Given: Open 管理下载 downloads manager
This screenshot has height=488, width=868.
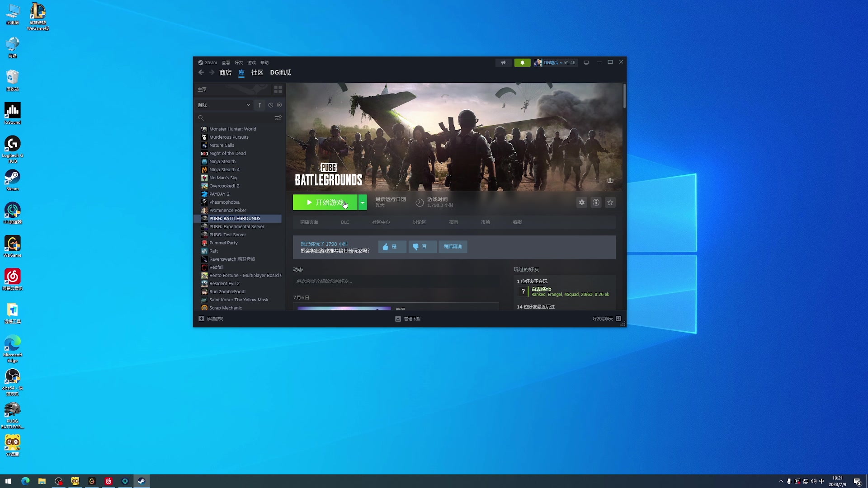Looking at the screenshot, I should 408,319.
